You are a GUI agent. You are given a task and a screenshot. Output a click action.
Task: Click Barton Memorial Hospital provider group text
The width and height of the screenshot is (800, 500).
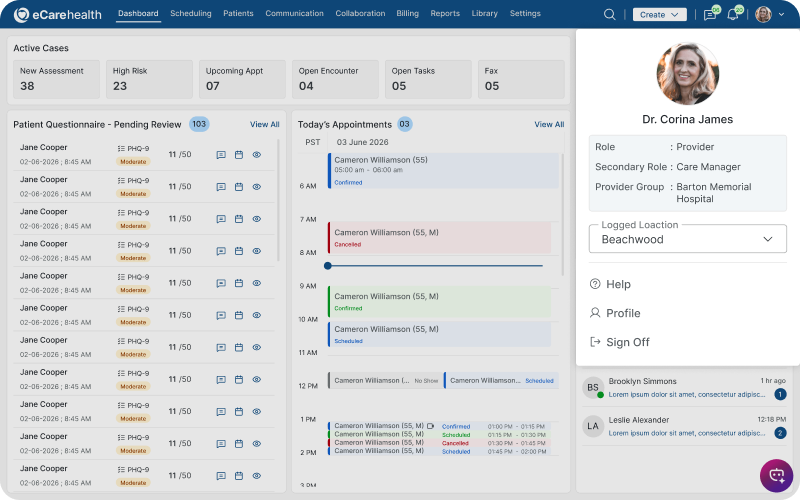713,193
